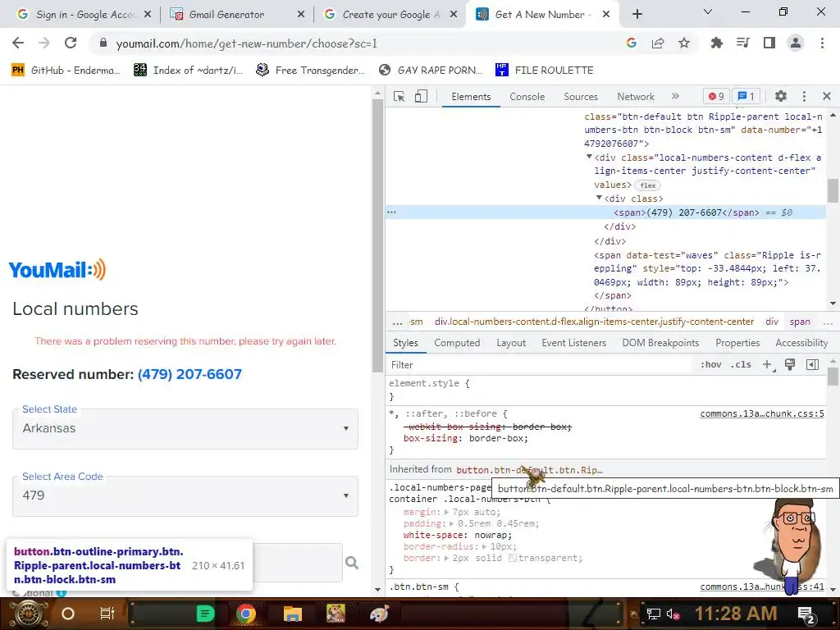Open the Event Listeners tab

point(573,343)
